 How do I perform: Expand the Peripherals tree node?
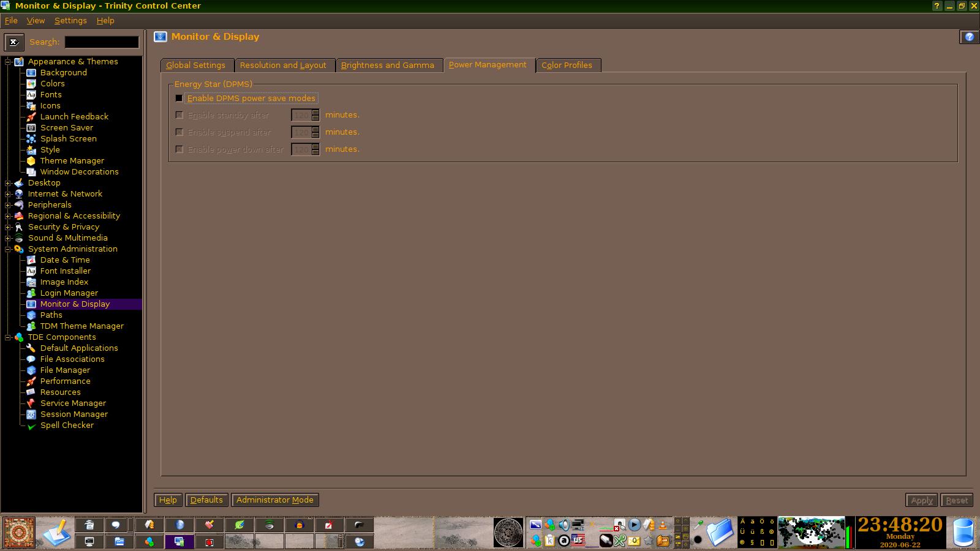pos(8,204)
